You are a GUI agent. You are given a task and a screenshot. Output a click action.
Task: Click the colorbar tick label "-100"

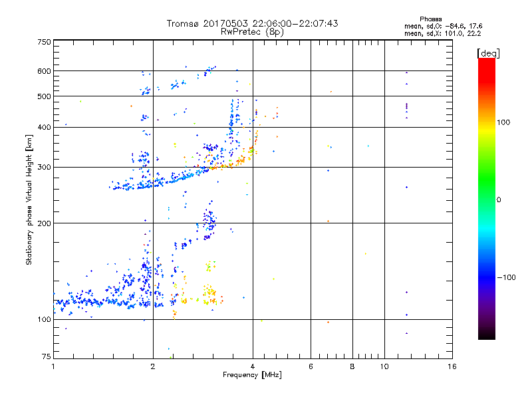tap(506, 277)
